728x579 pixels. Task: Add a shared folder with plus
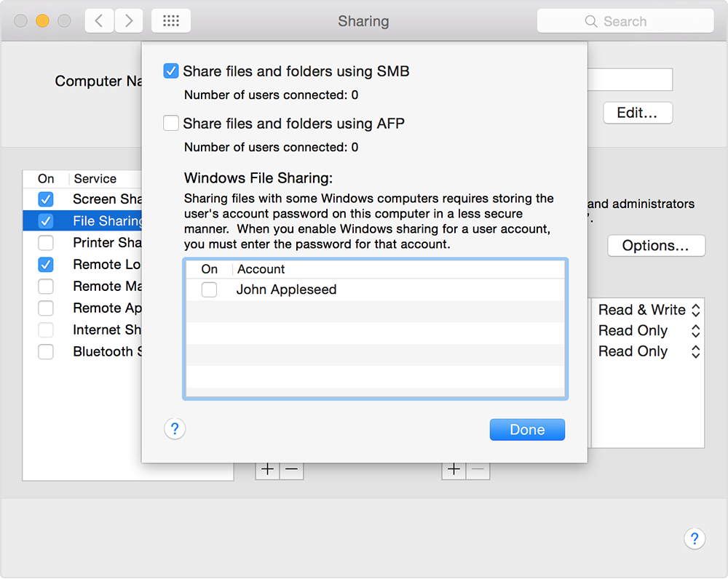(x=267, y=469)
